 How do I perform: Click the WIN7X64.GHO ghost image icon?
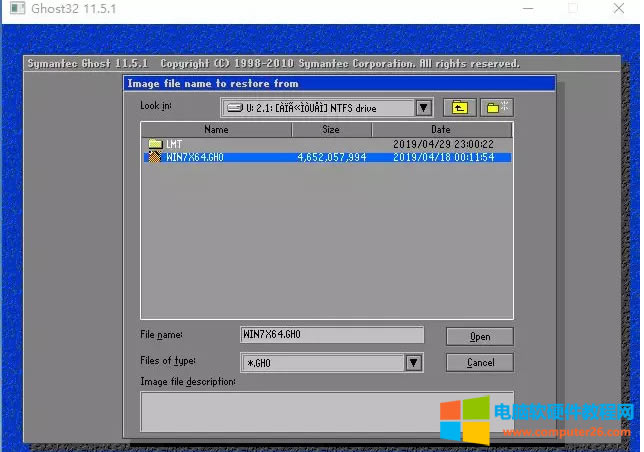155,157
